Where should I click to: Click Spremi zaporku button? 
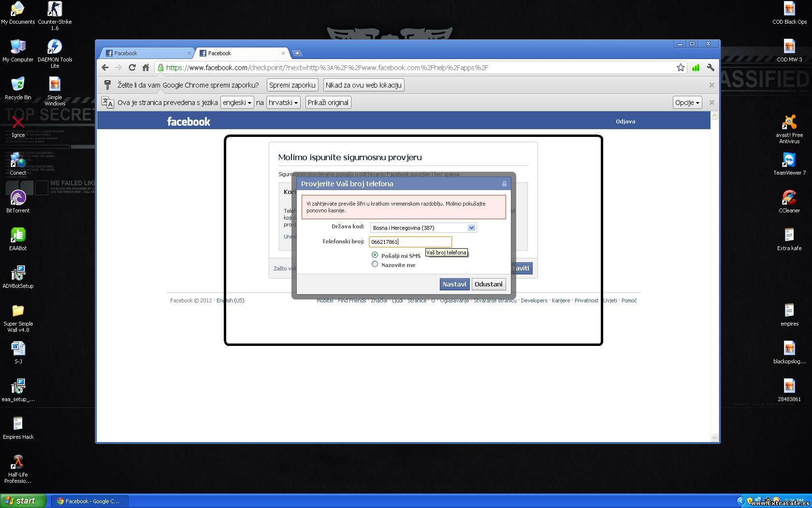(x=292, y=85)
